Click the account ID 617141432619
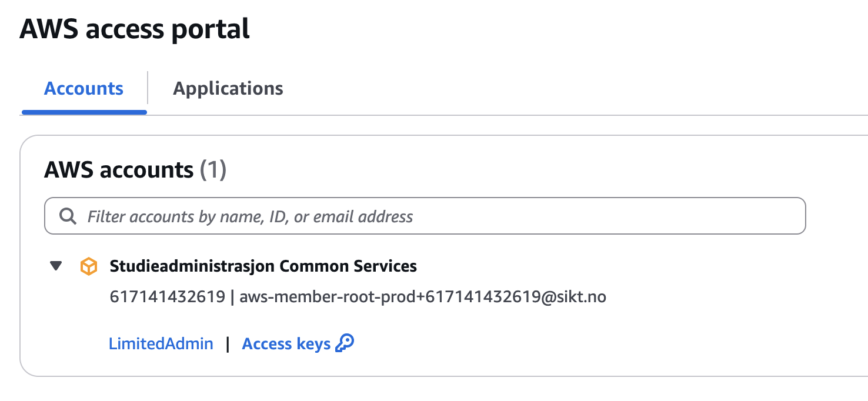 click(167, 297)
